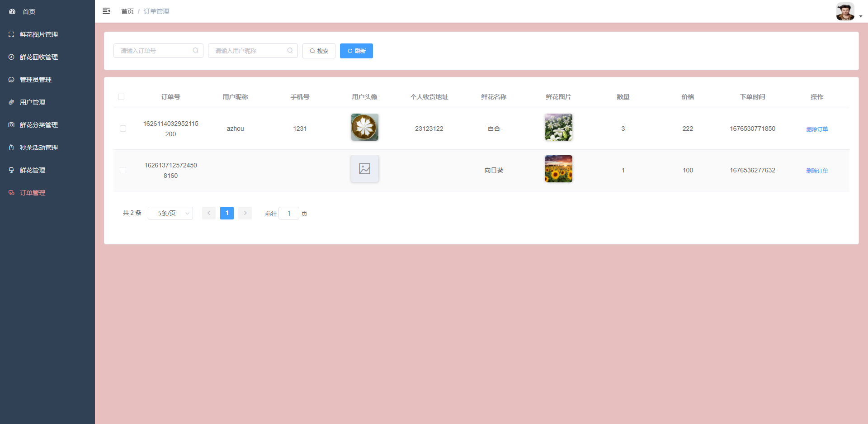Open the 5条/页 page size dropdown
This screenshot has height=424, width=868.
coord(170,213)
